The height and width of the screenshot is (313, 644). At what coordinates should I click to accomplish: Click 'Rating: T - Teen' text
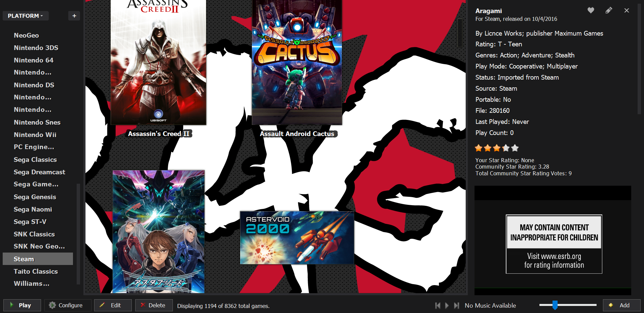pos(499,44)
